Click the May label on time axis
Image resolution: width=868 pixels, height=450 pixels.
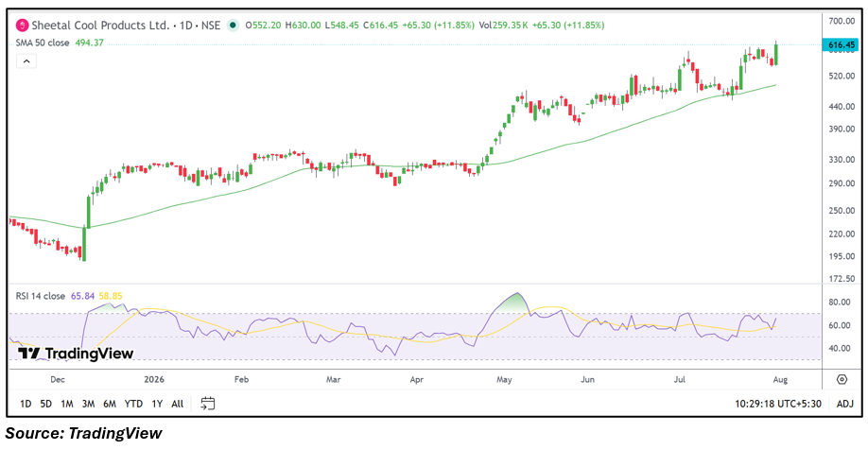coord(504,379)
